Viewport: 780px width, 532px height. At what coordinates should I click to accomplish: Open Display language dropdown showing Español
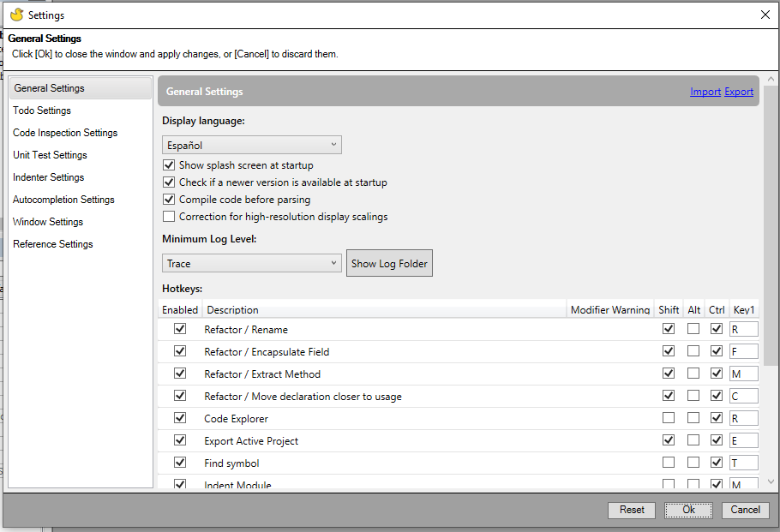252,145
